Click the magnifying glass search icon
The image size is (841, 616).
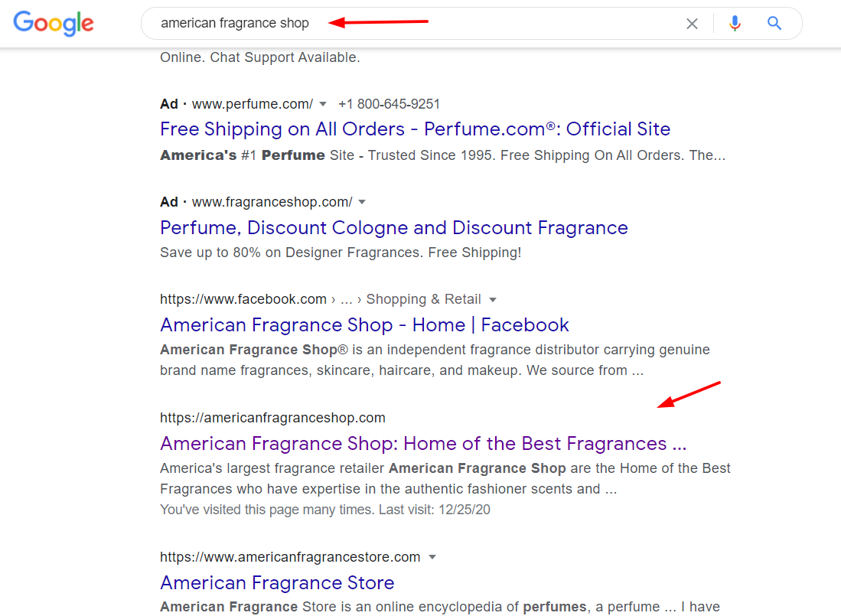pos(774,24)
